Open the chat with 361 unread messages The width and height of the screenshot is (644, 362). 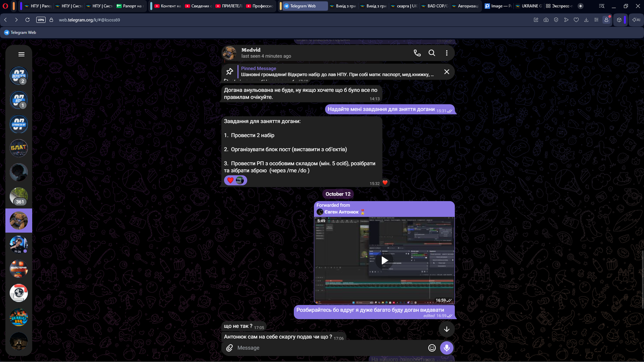pyautogui.click(x=19, y=197)
